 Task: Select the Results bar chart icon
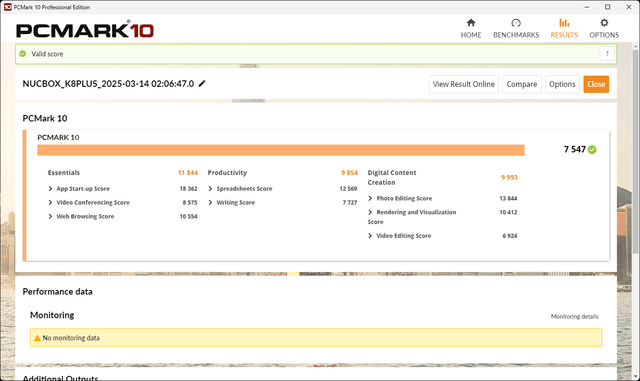click(564, 23)
